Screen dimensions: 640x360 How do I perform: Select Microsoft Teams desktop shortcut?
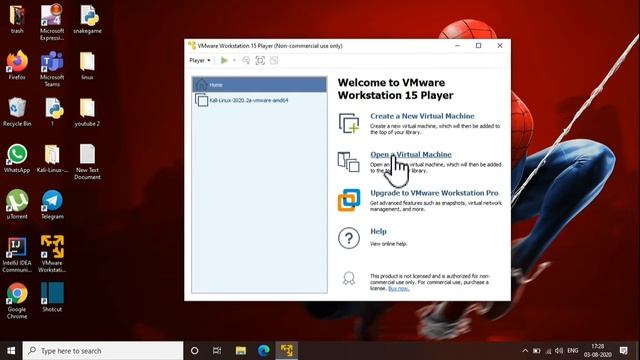click(x=52, y=69)
